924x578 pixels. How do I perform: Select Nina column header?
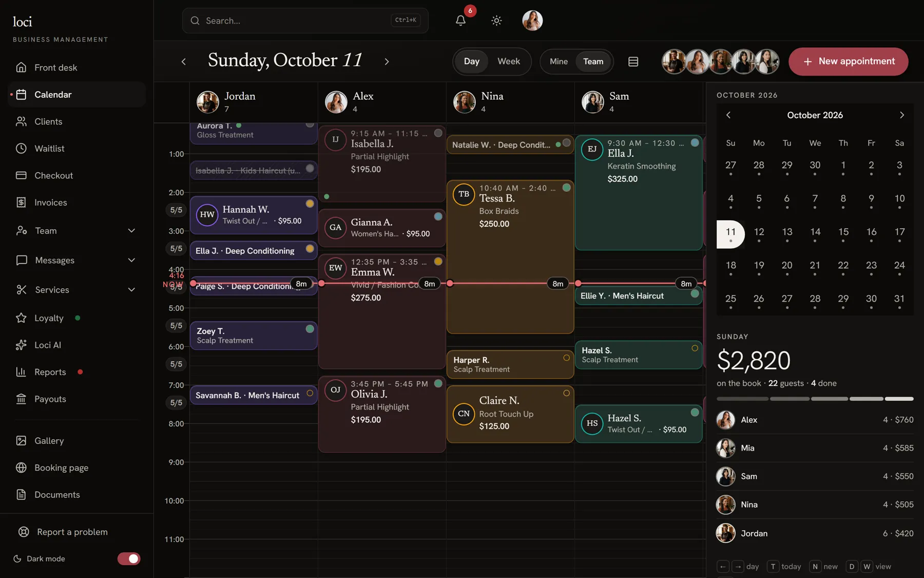510,102
